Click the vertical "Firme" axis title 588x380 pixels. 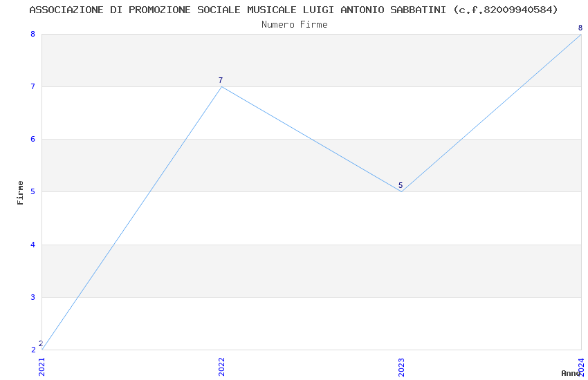20,192
